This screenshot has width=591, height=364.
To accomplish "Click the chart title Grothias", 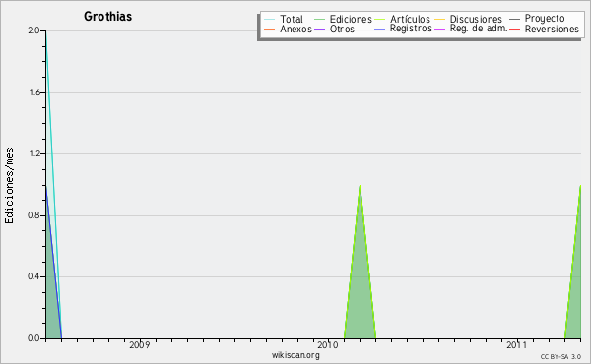I will 107,16.
